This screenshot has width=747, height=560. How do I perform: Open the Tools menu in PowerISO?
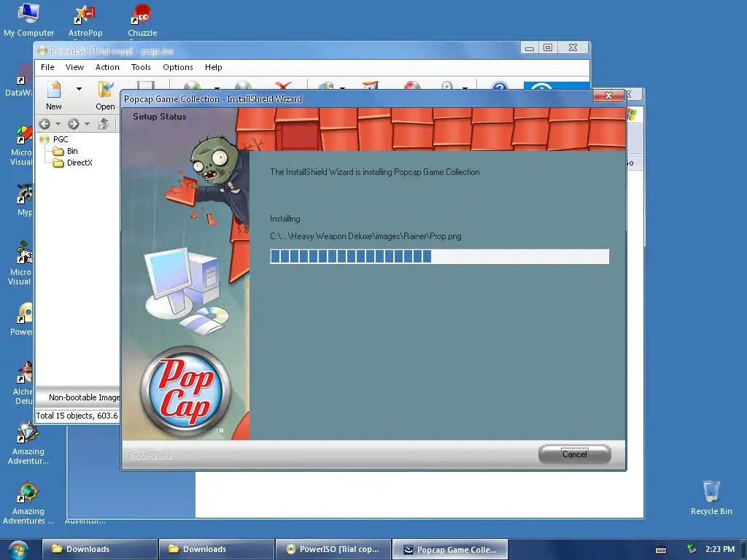[141, 67]
